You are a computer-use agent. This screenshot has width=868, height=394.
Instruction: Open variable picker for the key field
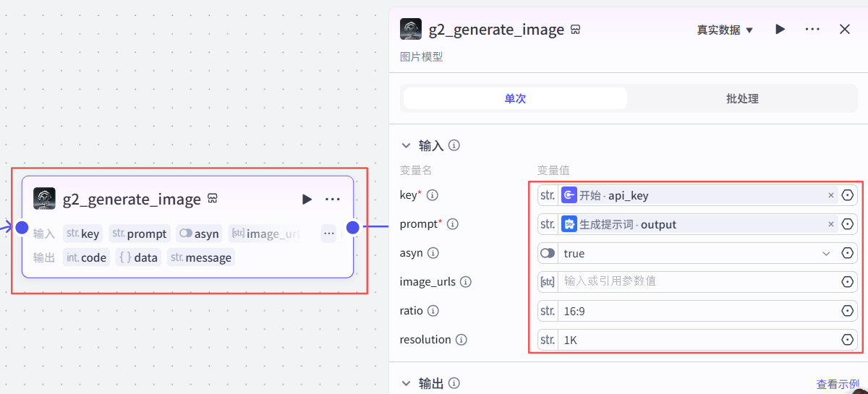click(x=848, y=195)
